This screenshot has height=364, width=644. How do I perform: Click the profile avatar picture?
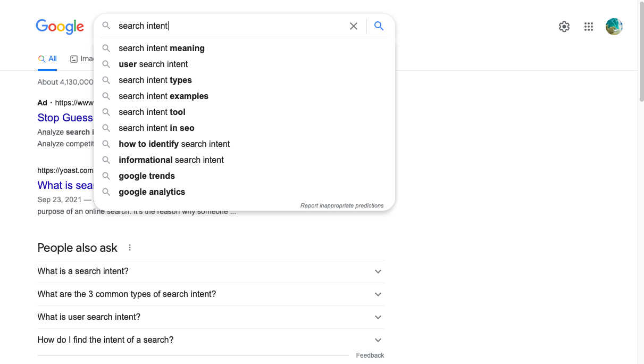coord(614,26)
